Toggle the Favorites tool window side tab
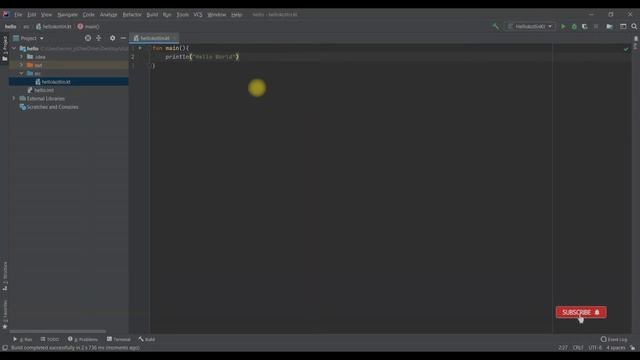This screenshot has width=640, height=360. coord(5,314)
